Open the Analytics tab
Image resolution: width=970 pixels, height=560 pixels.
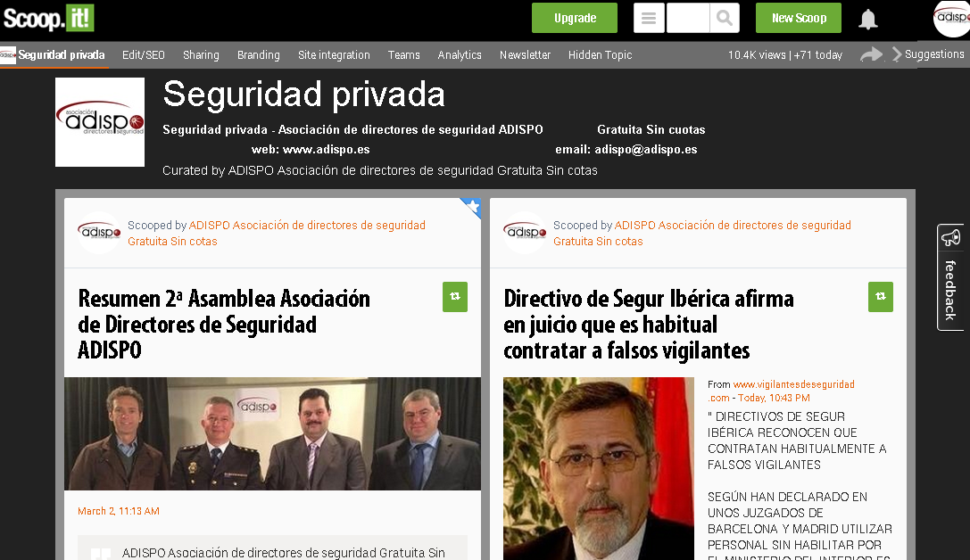pos(460,55)
